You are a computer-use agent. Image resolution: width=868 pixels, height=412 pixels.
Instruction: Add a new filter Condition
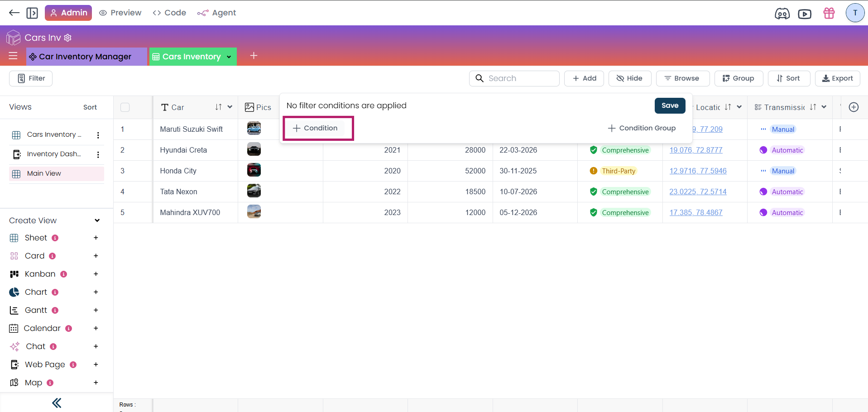pos(316,128)
